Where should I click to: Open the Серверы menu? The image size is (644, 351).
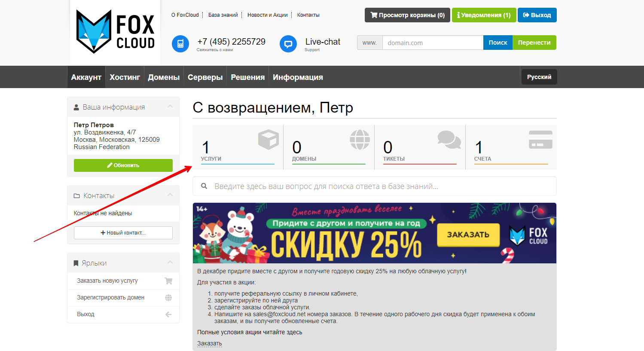[205, 77]
